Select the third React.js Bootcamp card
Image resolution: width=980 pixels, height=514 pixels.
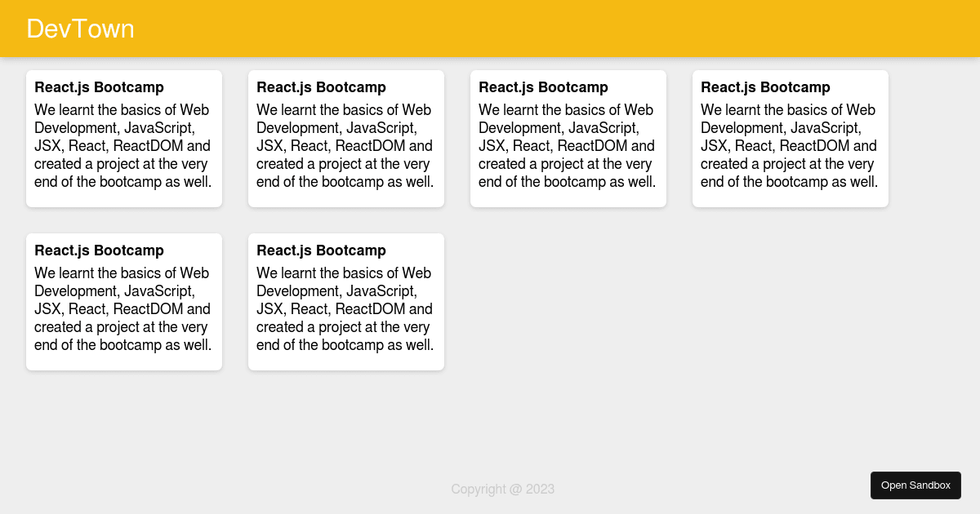(x=568, y=138)
